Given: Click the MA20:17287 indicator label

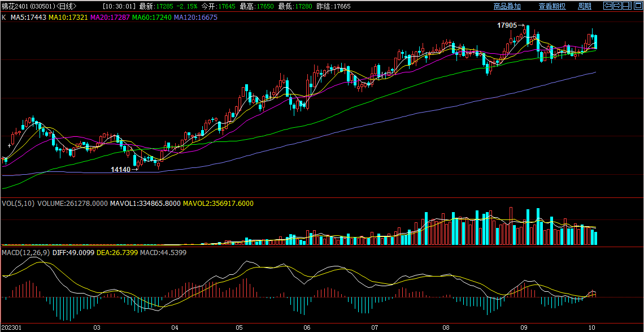Looking at the screenshot, I should tap(110, 18).
